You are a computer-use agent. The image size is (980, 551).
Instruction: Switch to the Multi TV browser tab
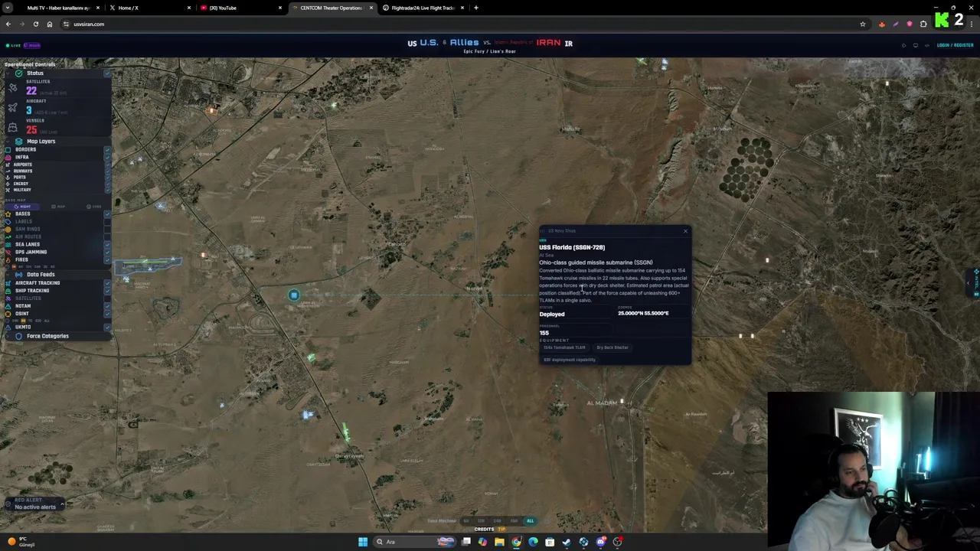point(58,8)
